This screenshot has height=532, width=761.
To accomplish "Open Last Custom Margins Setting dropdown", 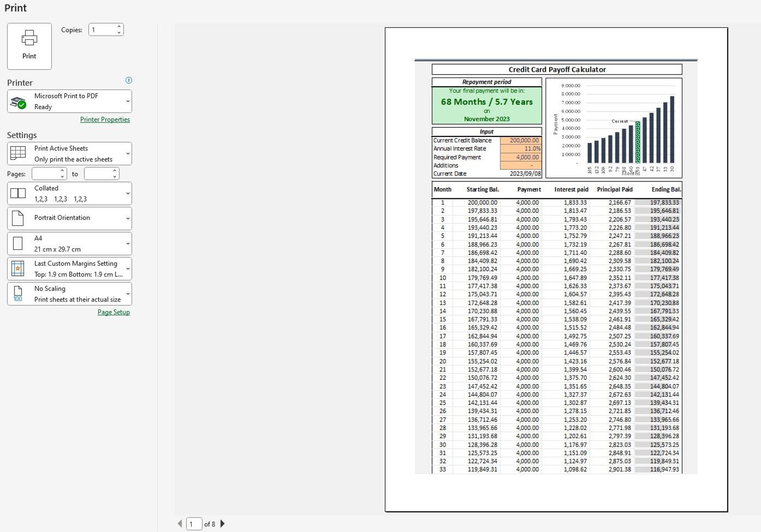I will (x=69, y=269).
